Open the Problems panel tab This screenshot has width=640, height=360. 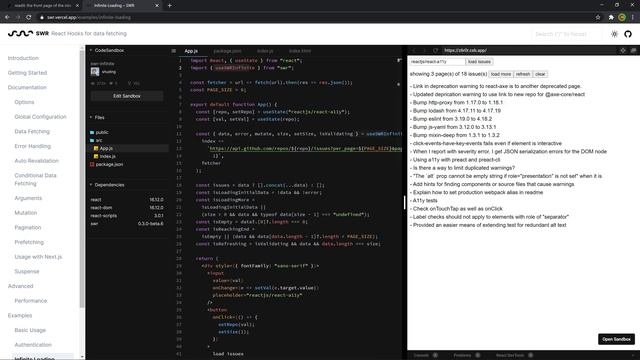click(467, 355)
